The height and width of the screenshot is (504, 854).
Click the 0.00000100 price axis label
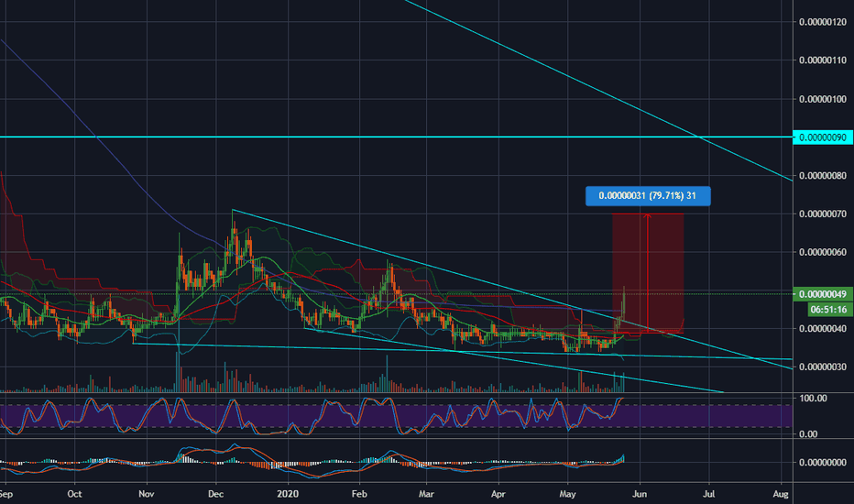pos(823,99)
